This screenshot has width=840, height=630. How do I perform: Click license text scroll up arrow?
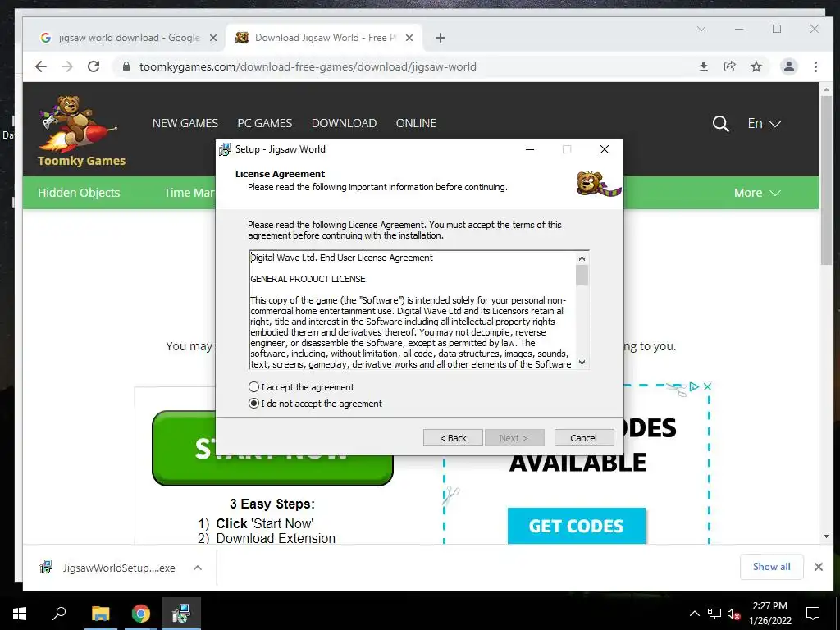[x=582, y=258]
